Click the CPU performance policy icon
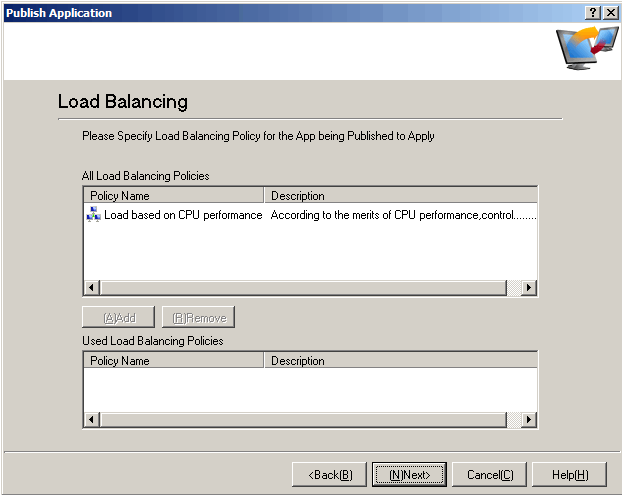This screenshot has width=622, height=495. [x=94, y=214]
